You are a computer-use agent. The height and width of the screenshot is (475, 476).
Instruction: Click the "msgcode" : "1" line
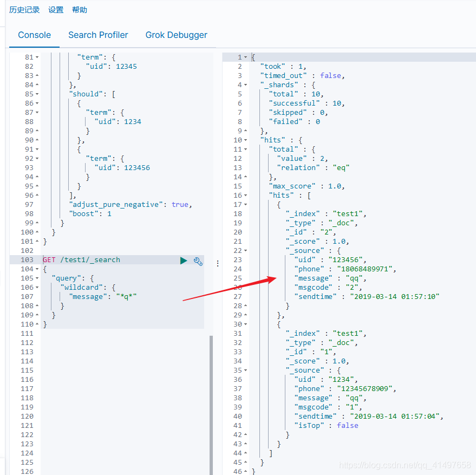pyautogui.click(x=328, y=407)
